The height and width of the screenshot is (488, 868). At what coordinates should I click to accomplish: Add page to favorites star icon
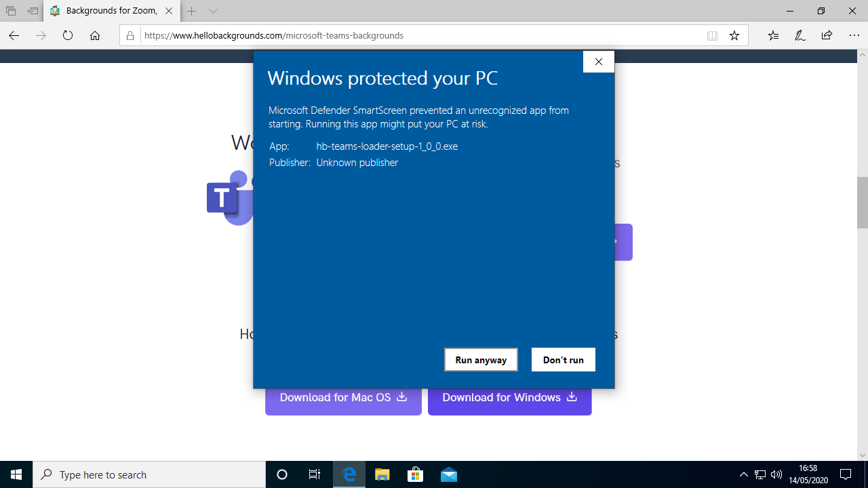click(x=734, y=36)
